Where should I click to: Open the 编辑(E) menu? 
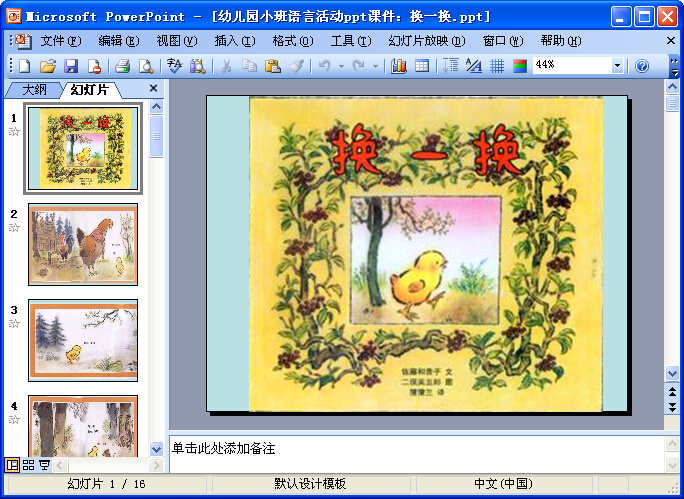tap(119, 41)
